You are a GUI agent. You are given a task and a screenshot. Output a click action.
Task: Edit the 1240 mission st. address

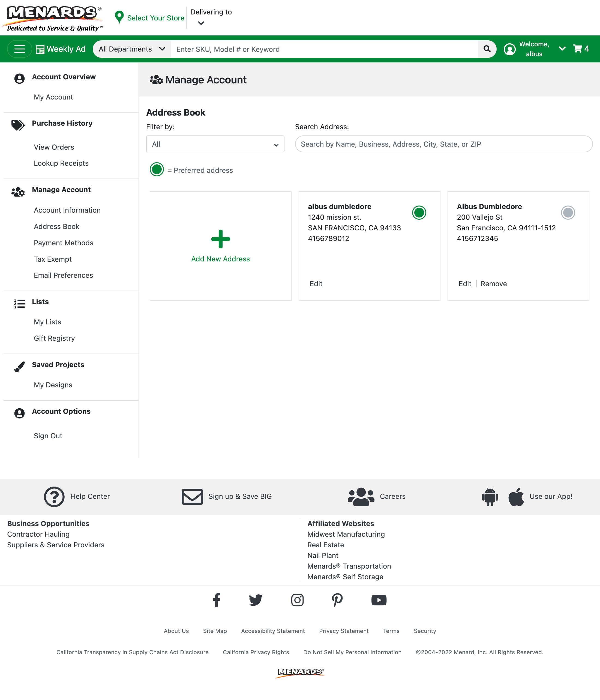pos(316,284)
